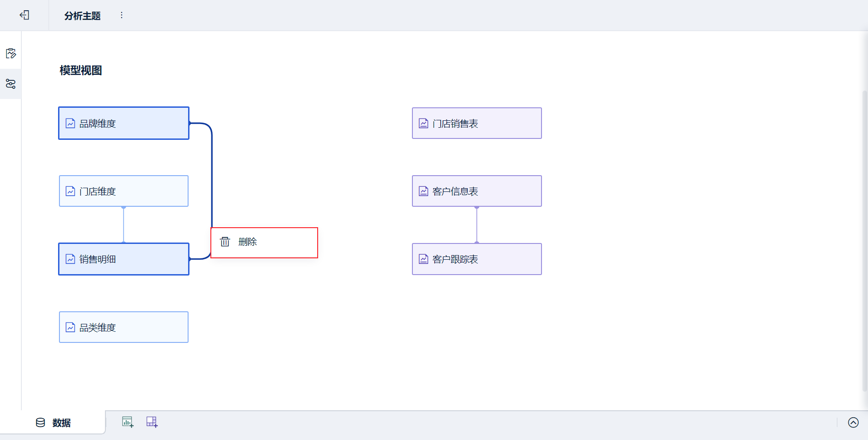Viewport: 868px width, 440px height.
Task: Switch to the 数据 tab
Action: coord(53,422)
